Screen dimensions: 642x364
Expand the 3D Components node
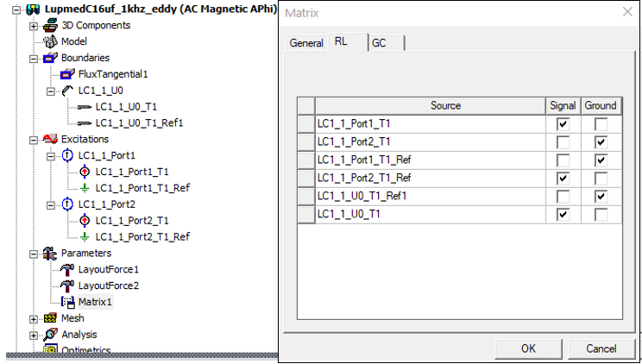coord(34,26)
